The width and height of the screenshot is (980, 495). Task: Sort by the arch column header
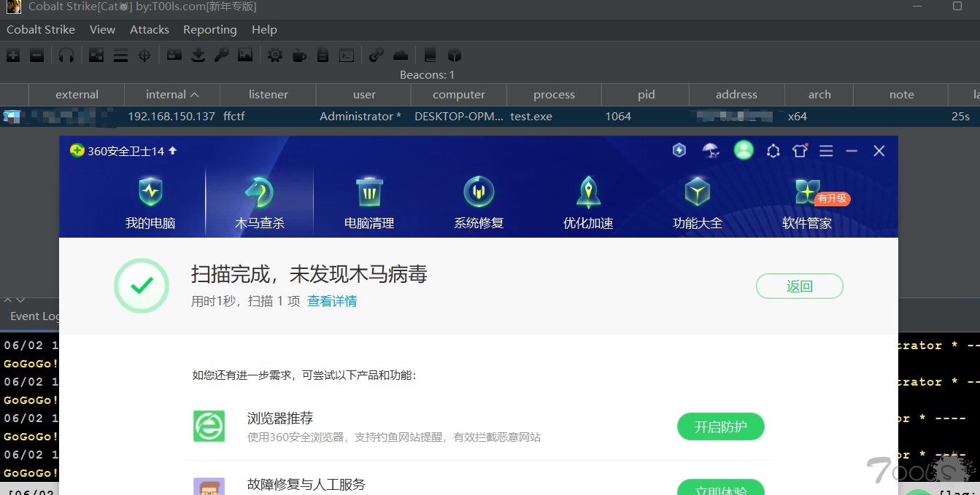(819, 95)
